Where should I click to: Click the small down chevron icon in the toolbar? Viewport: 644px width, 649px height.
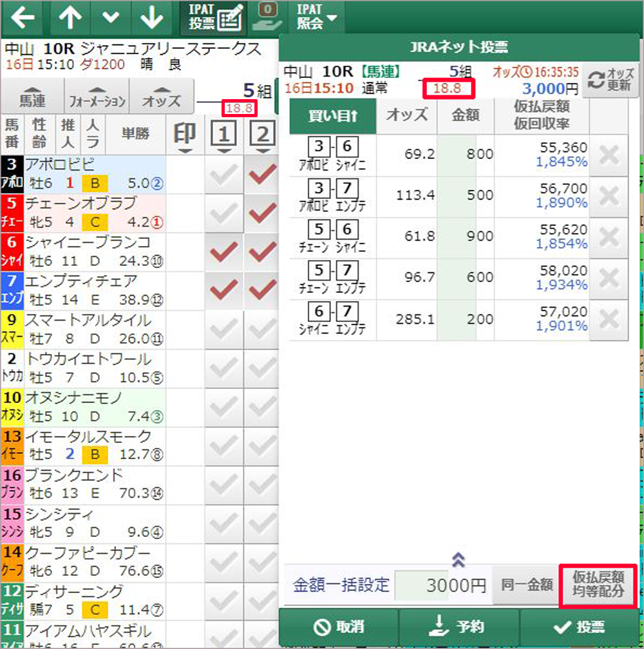(x=111, y=17)
